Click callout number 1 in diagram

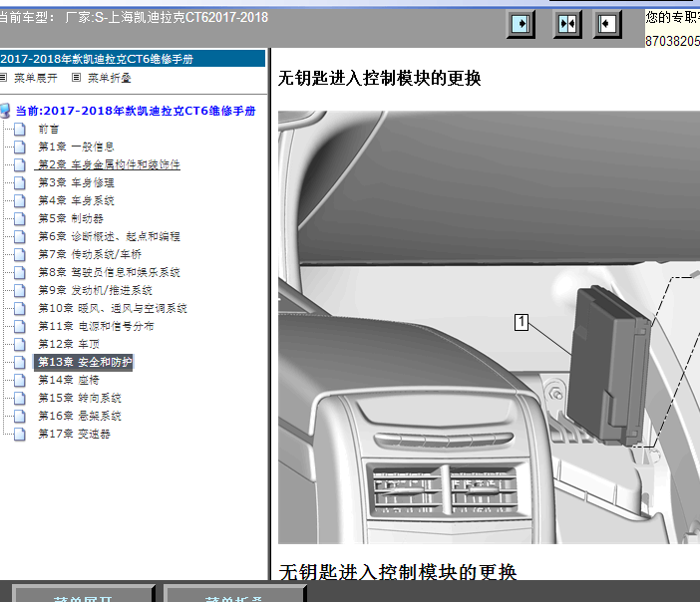coord(522,322)
